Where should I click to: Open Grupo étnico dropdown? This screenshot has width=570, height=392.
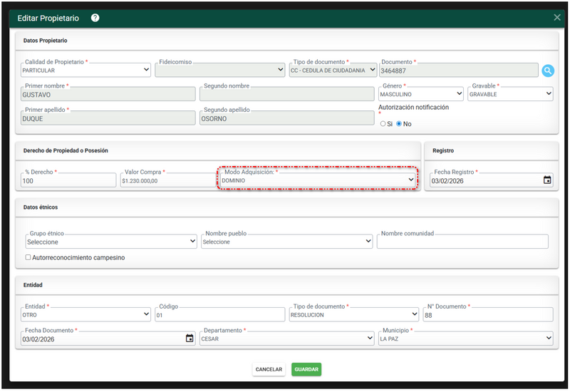[111, 242]
